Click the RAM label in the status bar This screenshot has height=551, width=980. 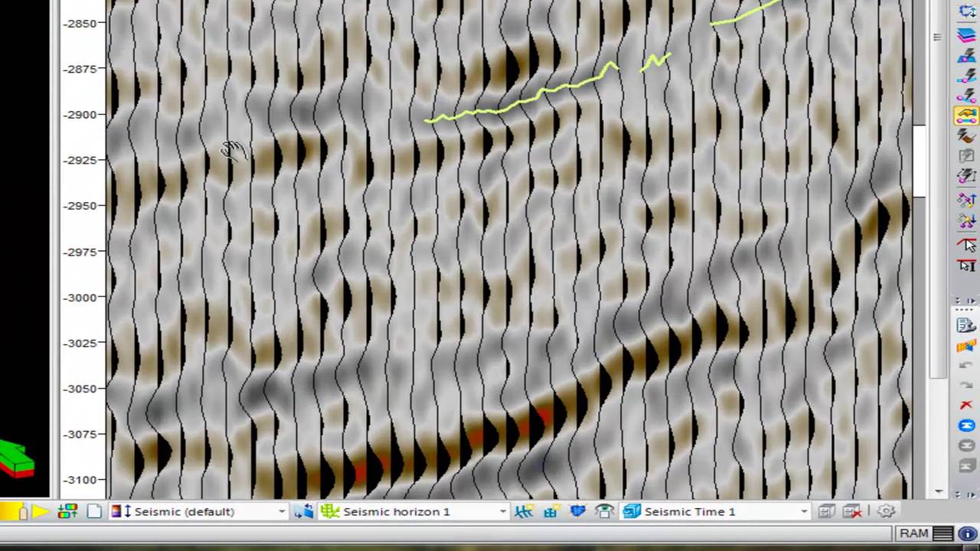[914, 533]
